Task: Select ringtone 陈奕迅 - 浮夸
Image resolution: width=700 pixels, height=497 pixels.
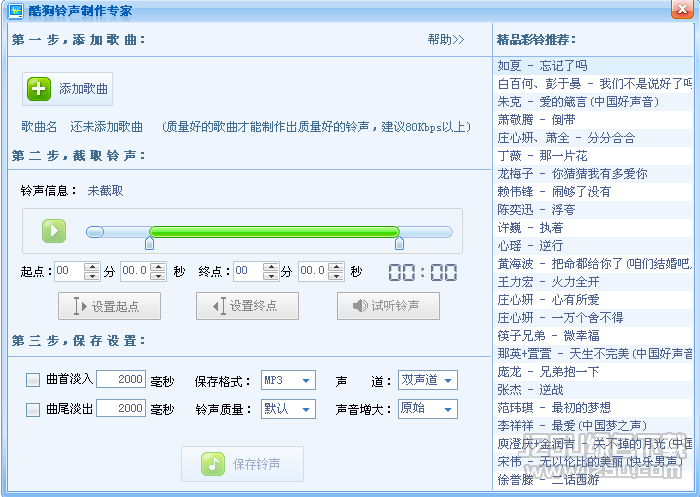Action: 593,209
